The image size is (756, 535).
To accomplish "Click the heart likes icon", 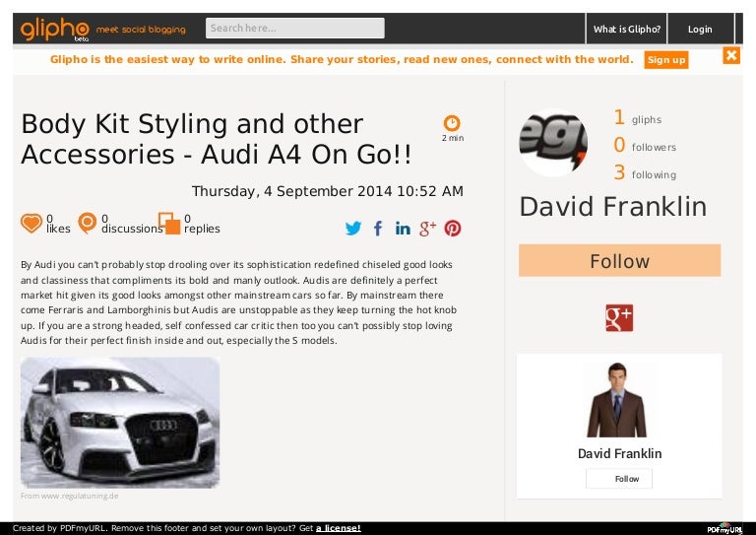I will click(31, 224).
